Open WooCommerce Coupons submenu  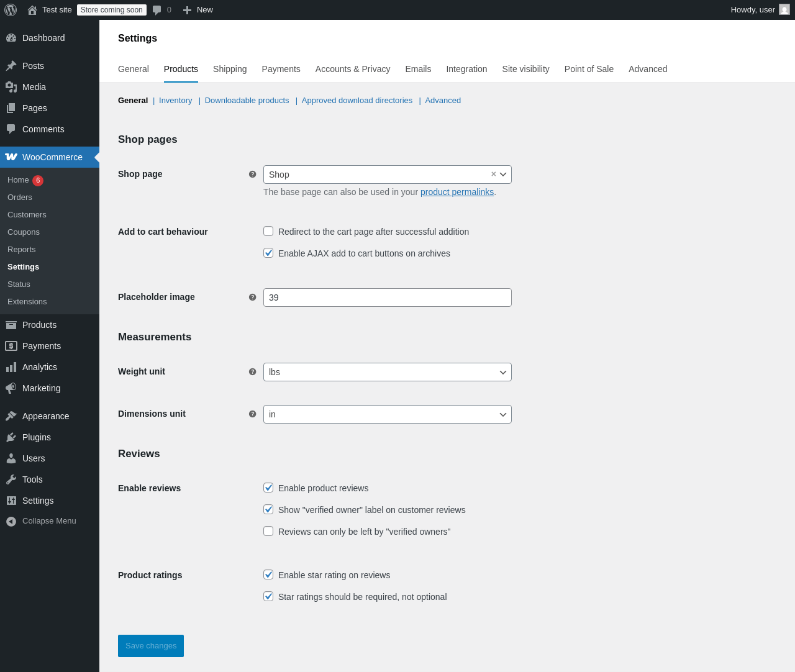coord(50,232)
